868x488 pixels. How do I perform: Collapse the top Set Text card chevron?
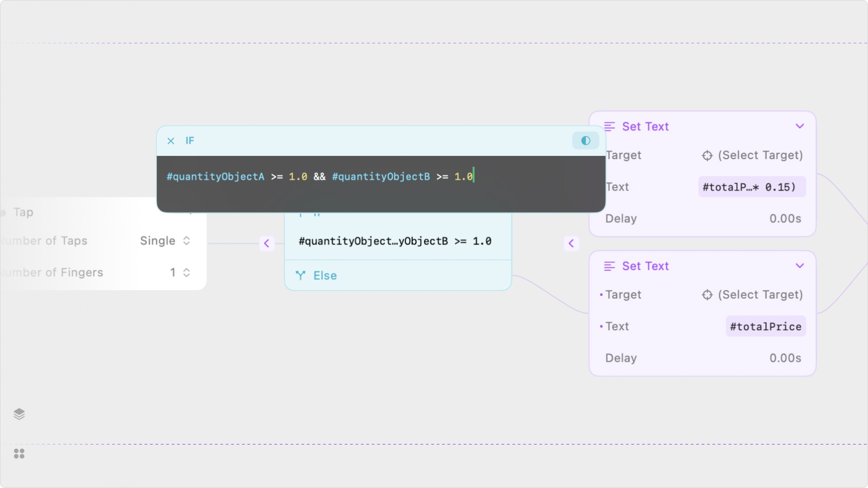(800, 126)
